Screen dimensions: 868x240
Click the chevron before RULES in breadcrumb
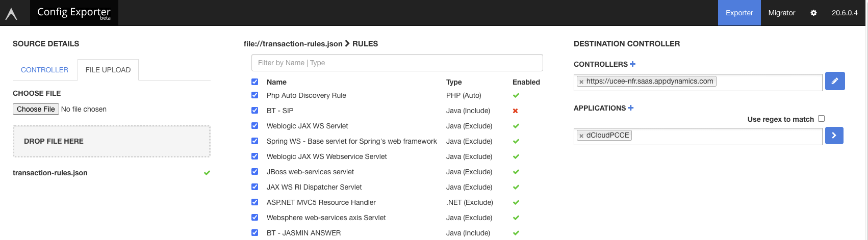click(x=347, y=43)
